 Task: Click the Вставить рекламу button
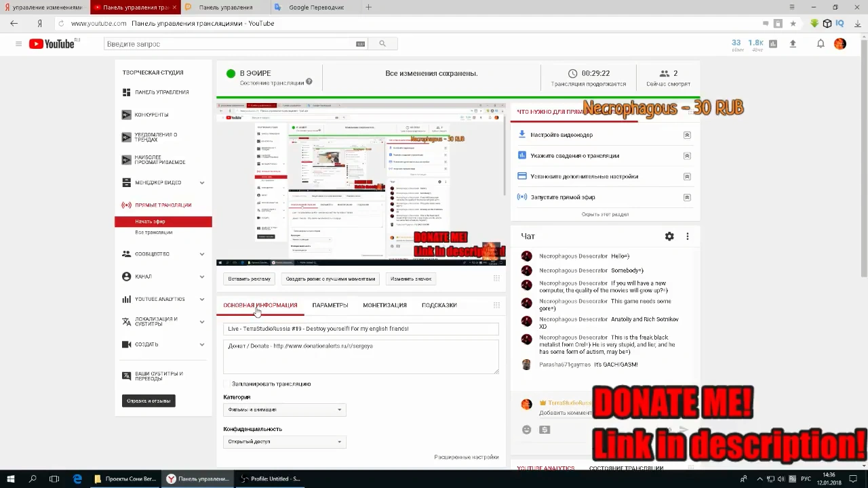coord(250,279)
